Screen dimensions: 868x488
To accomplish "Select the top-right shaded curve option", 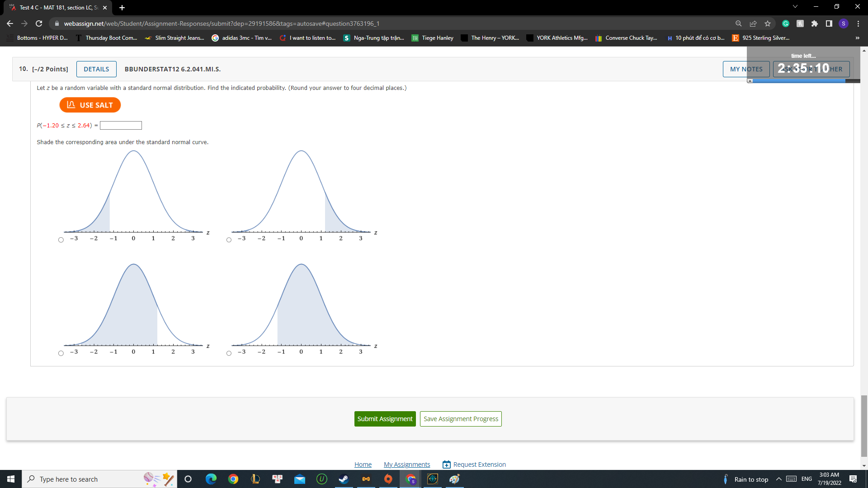I will pyautogui.click(x=229, y=239).
